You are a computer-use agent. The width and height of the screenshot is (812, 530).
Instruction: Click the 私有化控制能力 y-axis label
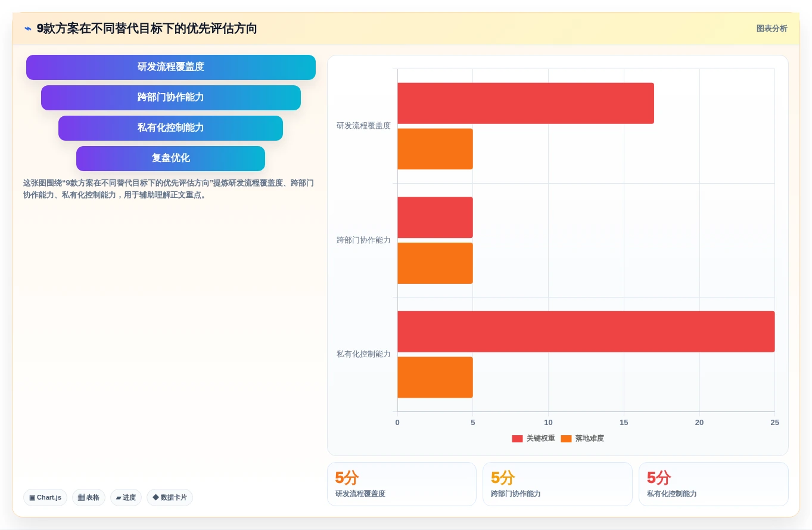363,354
